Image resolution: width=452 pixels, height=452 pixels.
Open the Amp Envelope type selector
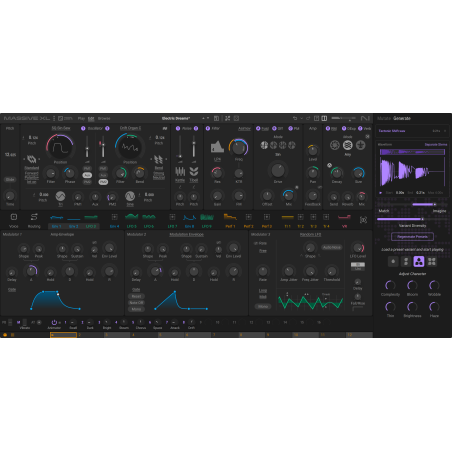pos(62,234)
